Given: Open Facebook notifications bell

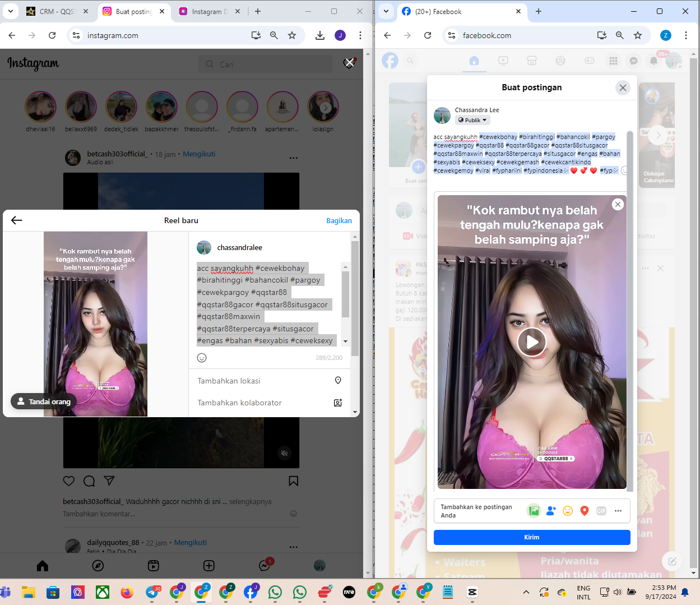Looking at the screenshot, I should 653,61.
